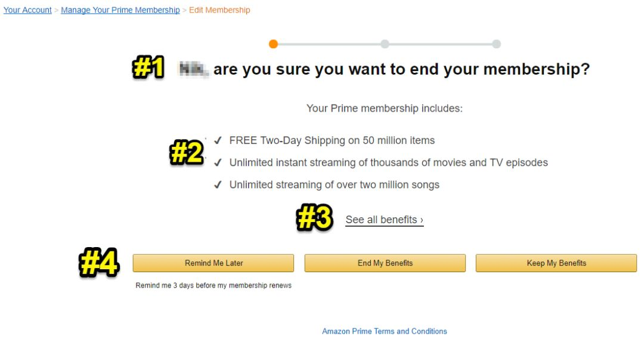Select the last gray progress step dot
This screenshot has width=644, height=345.
pos(497,44)
